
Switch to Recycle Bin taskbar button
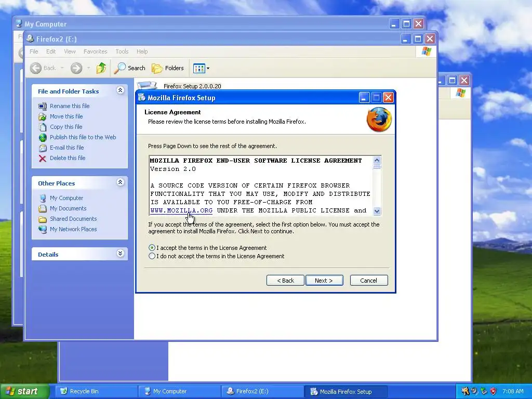96,392
